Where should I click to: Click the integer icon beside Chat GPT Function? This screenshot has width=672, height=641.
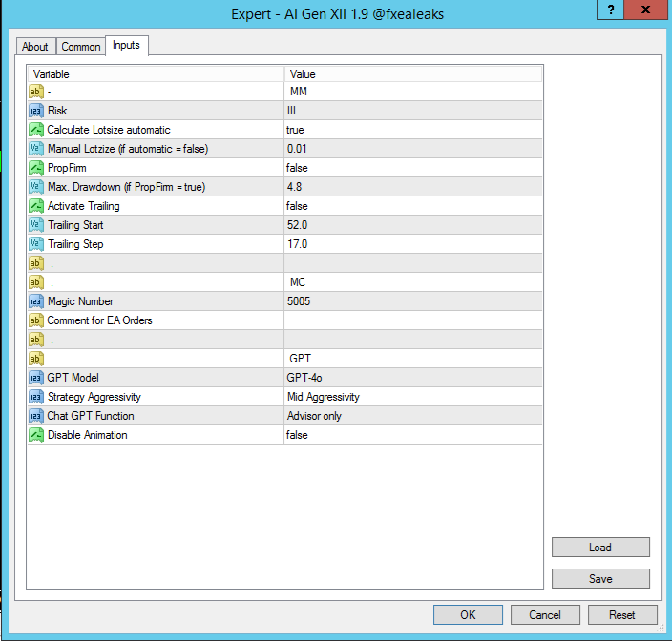[x=36, y=416]
